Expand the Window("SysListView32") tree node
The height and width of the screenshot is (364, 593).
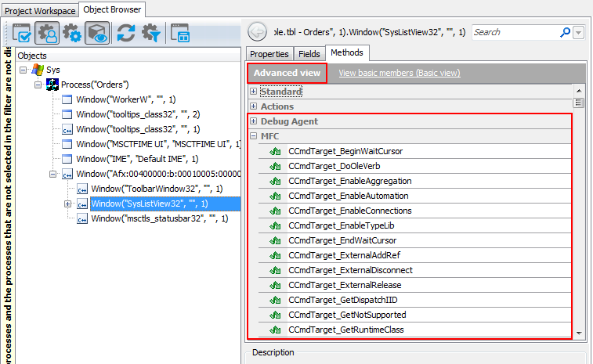point(67,204)
